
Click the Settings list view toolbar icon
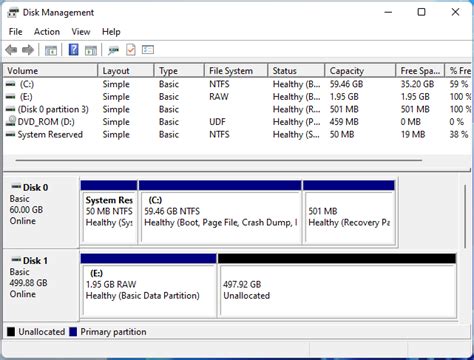[148, 50]
